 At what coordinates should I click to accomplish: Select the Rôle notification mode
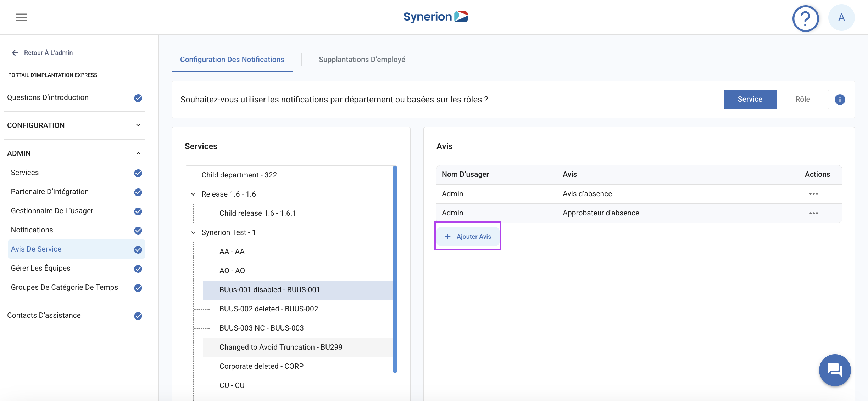(802, 100)
